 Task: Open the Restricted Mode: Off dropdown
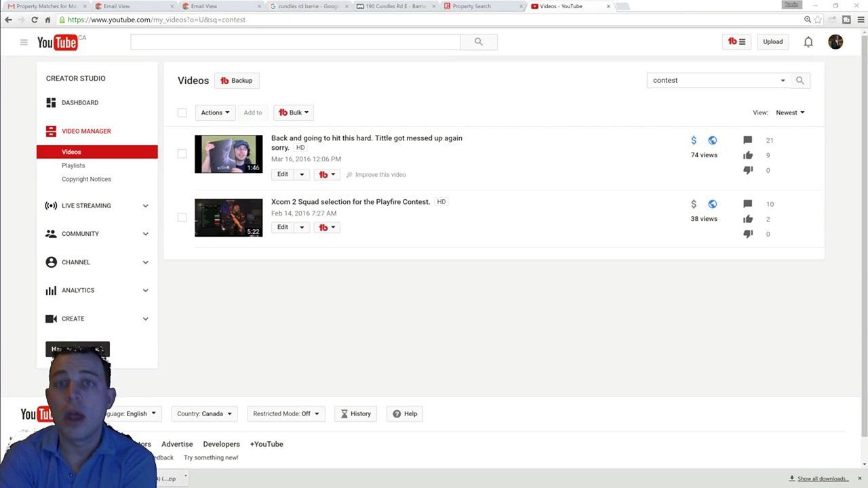[x=286, y=413]
